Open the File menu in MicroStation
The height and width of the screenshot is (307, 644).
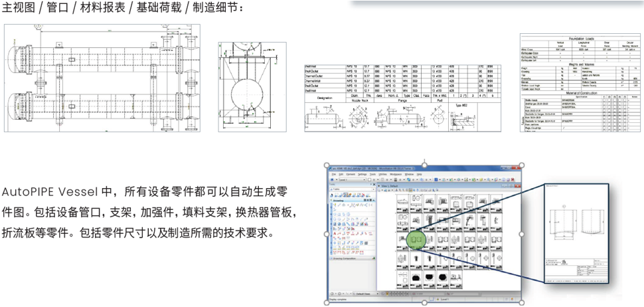pyautogui.click(x=334, y=174)
